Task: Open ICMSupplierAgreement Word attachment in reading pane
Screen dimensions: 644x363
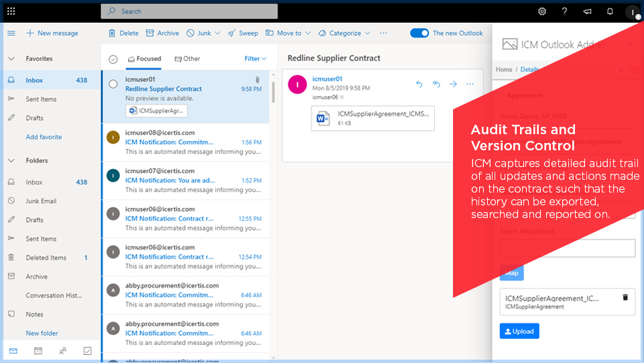Action: pyautogui.click(x=373, y=118)
